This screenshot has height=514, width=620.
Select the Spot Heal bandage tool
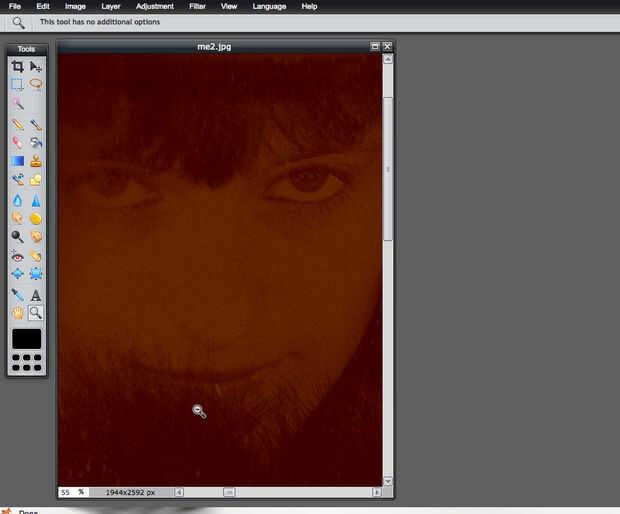click(x=36, y=256)
